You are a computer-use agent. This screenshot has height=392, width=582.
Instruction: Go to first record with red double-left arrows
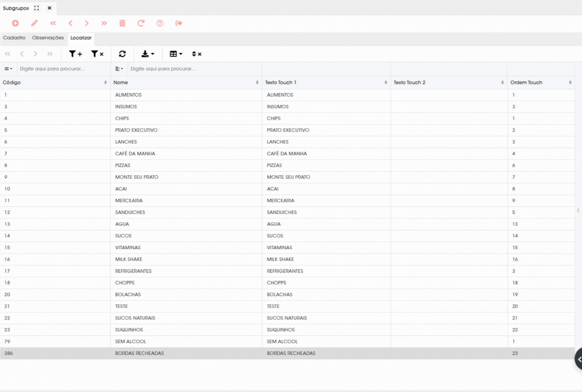pos(53,23)
